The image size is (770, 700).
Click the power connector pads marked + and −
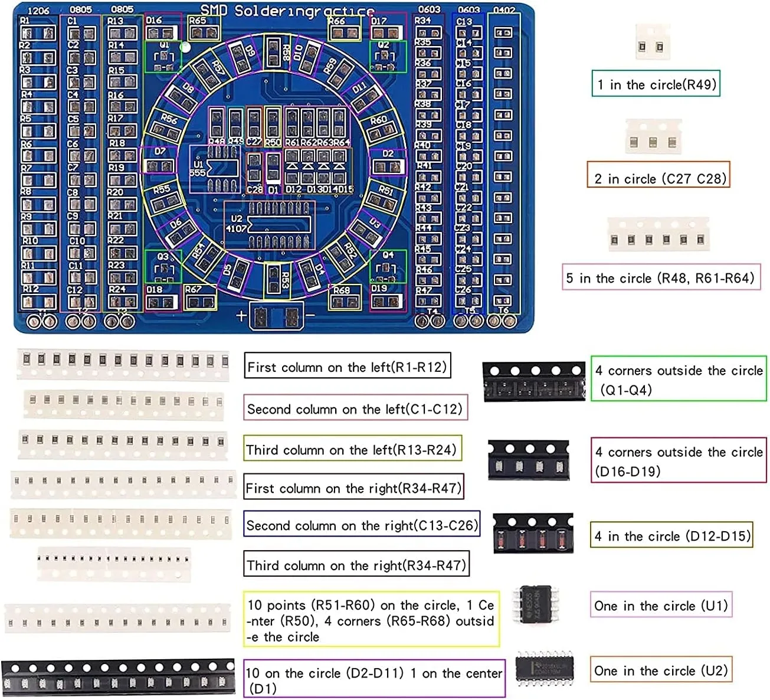point(276,317)
